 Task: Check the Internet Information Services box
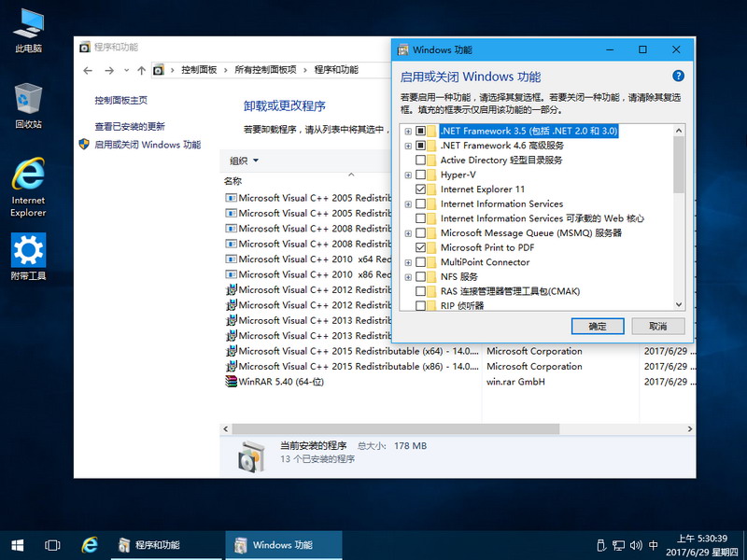tap(421, 203)
